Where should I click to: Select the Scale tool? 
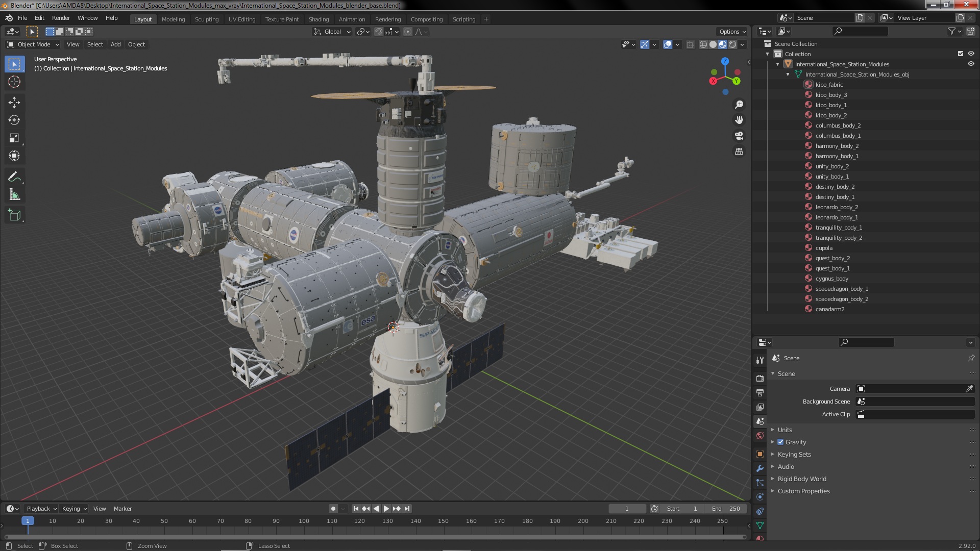(14, 138)
